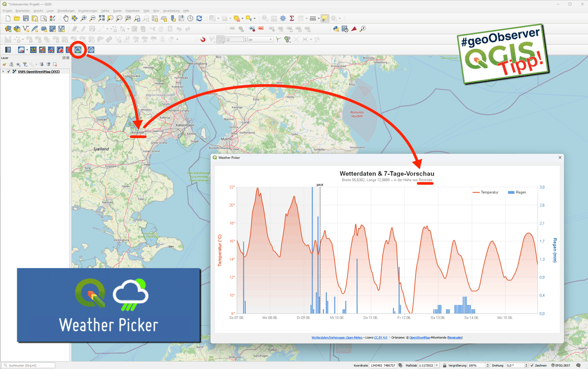The width and height of the screenshot is (588, 369).
Task: Open the CC BY 4.0 license link
Action: 381,338
